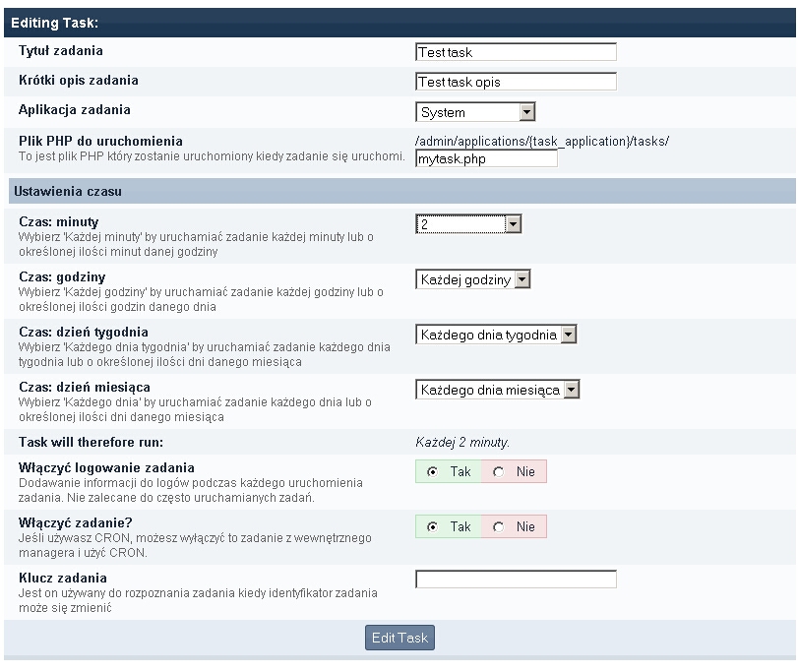Click the '/admin/applications/{task_application}/tasks/' path text
Viewport: 798px width, 672px height.
tap(542, 141)
